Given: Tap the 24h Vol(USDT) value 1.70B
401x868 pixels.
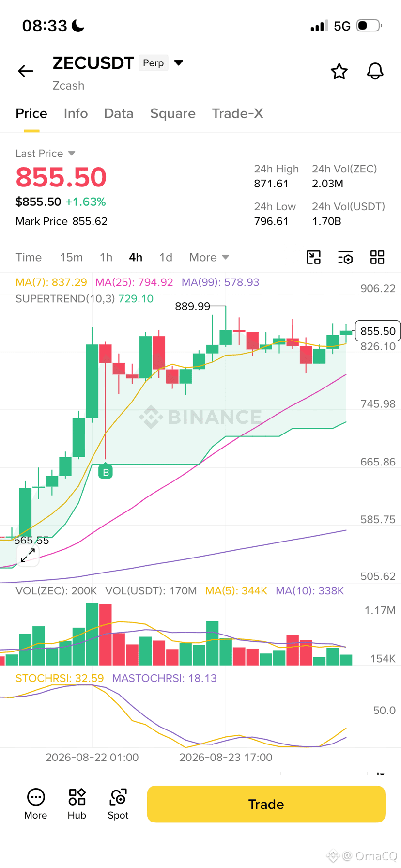Looking at the screenshot, I should (x=326, y=221).
